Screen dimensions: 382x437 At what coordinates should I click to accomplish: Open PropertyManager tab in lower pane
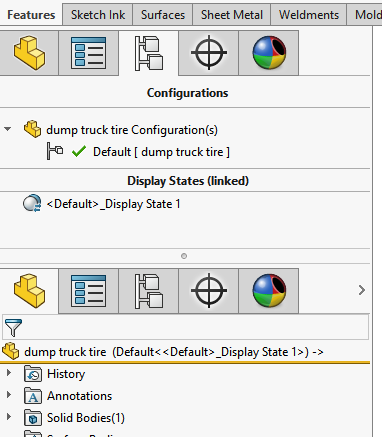(89, 291)
